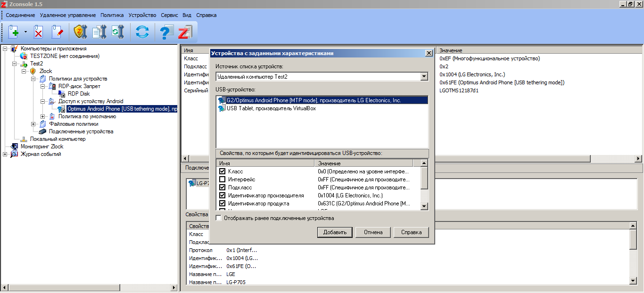
Task: Select USB Tablet VirtualBox device in list
Action: pyautogui.click(x=271, y=108)
